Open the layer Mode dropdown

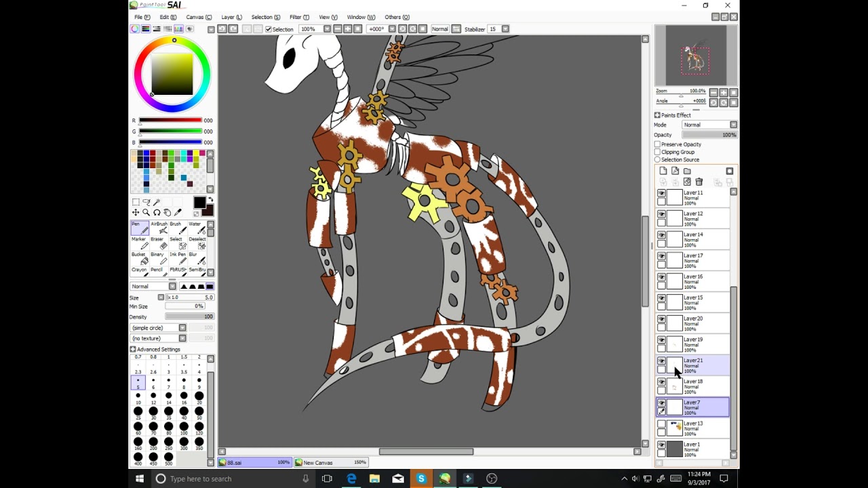pos(709,125)
